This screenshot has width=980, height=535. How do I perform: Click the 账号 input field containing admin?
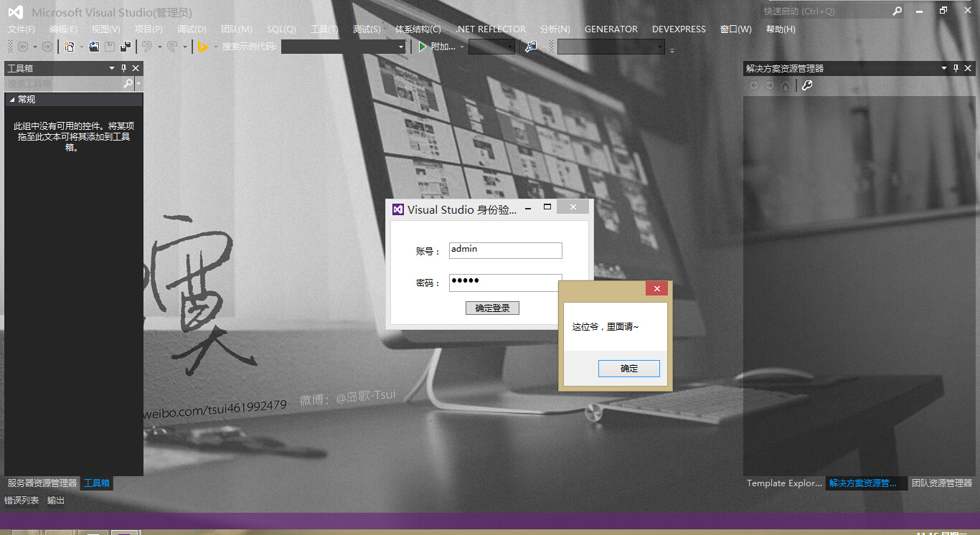[506, 250]
